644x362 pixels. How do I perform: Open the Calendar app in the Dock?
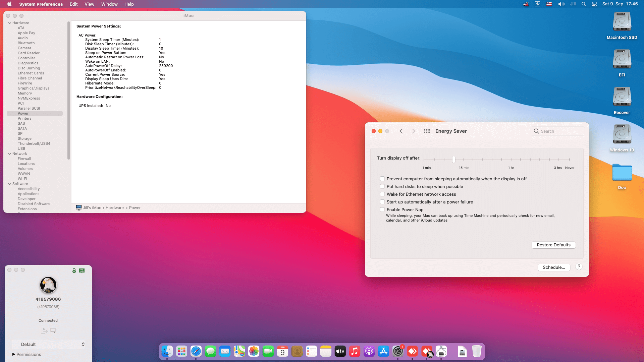pos(282,351)
